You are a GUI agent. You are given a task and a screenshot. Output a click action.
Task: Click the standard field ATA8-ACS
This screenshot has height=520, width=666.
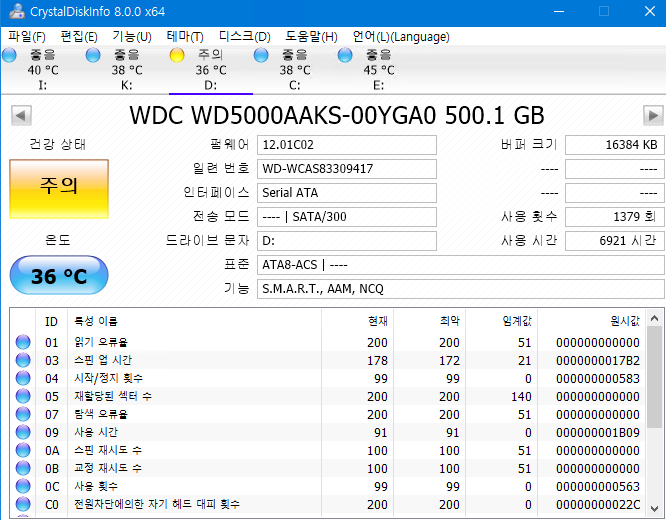click(x=460, y=265)
